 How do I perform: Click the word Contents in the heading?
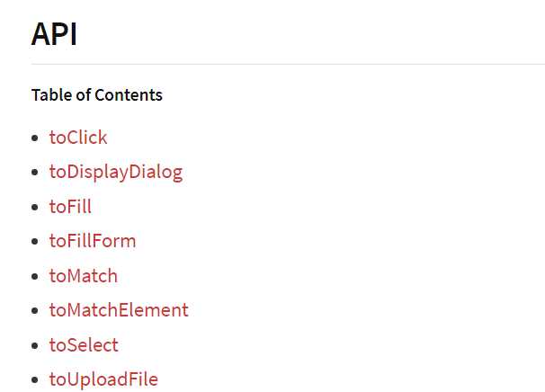coord(129,95)
